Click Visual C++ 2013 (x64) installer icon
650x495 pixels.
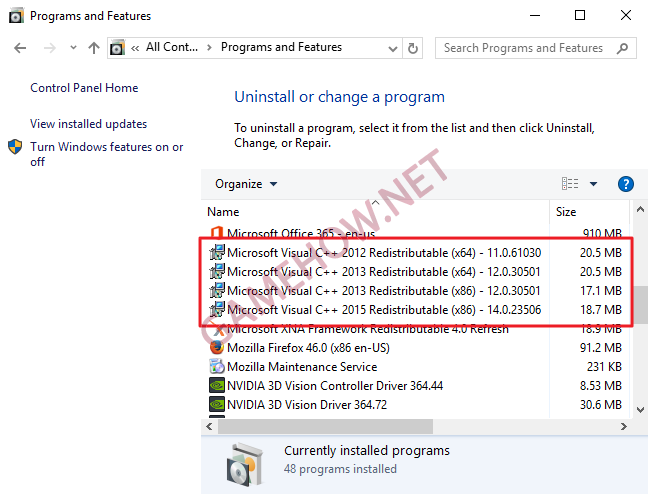click(217, 271)
